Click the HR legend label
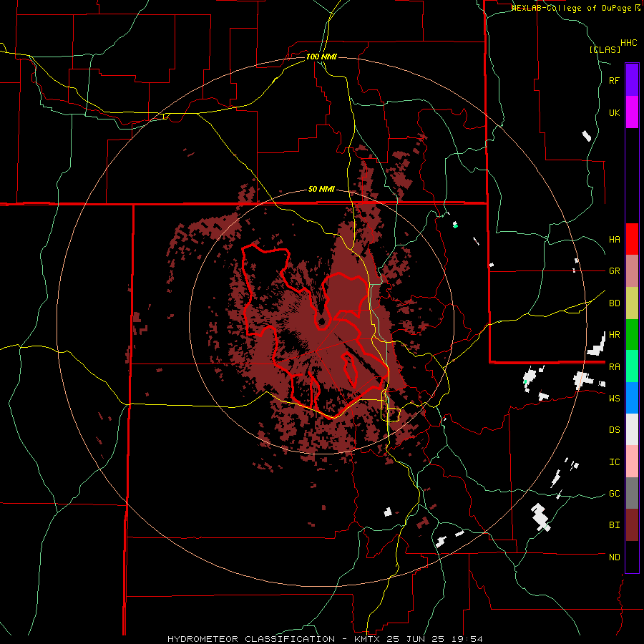The image size is (644, 644). tap(614, 335)
